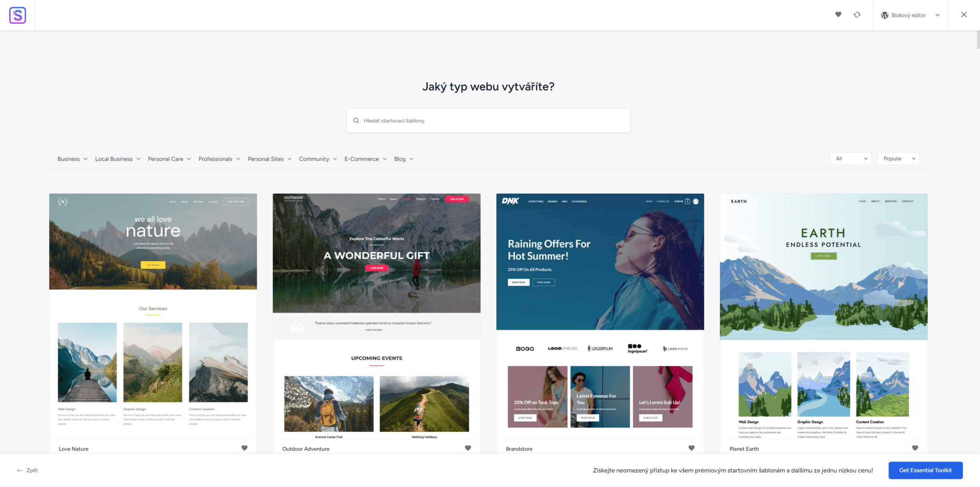Open the All filter dropdown
The image size is (980, 487).
coord(851,159)
